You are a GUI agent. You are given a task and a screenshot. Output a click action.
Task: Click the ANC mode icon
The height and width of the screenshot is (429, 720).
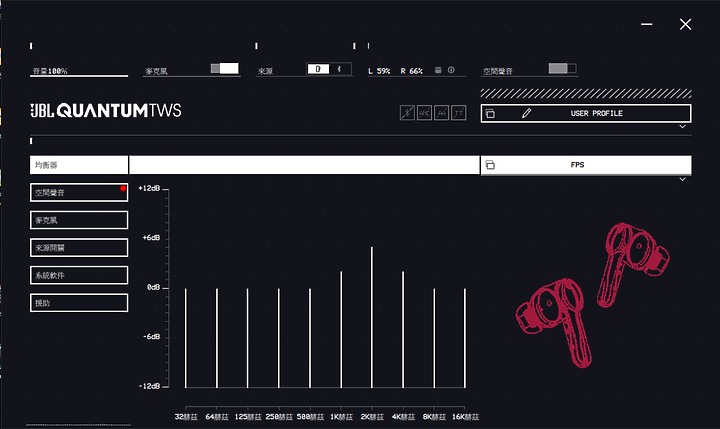(x=424, y=113)
